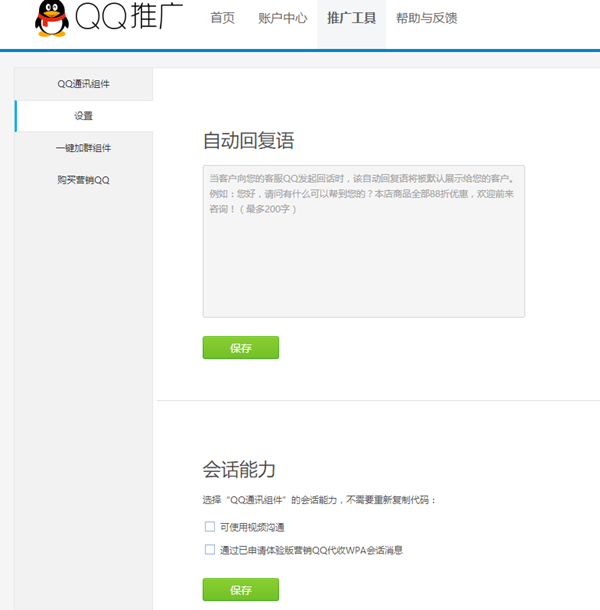Image resolution: width=600 pixels, height=610 pixels.
Task: Click the QQ penguin logo icon
Action: coord(52,19)
